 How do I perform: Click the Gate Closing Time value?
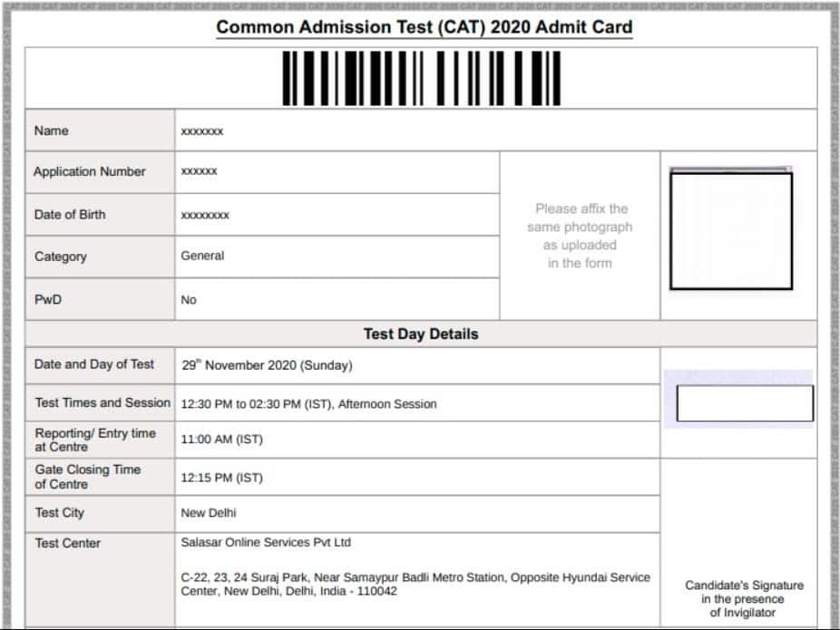(218, 477)
